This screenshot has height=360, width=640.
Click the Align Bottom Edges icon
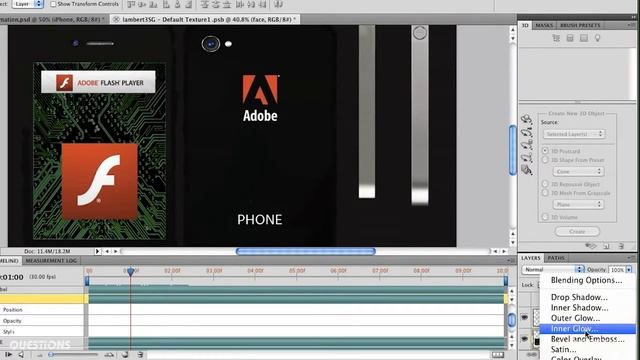[153, 4]
